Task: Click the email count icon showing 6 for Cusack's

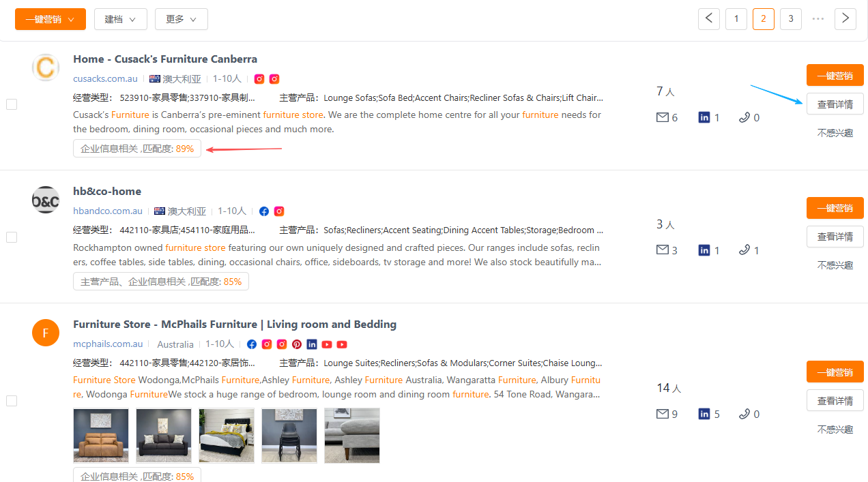Action: (x=662, y=117)
